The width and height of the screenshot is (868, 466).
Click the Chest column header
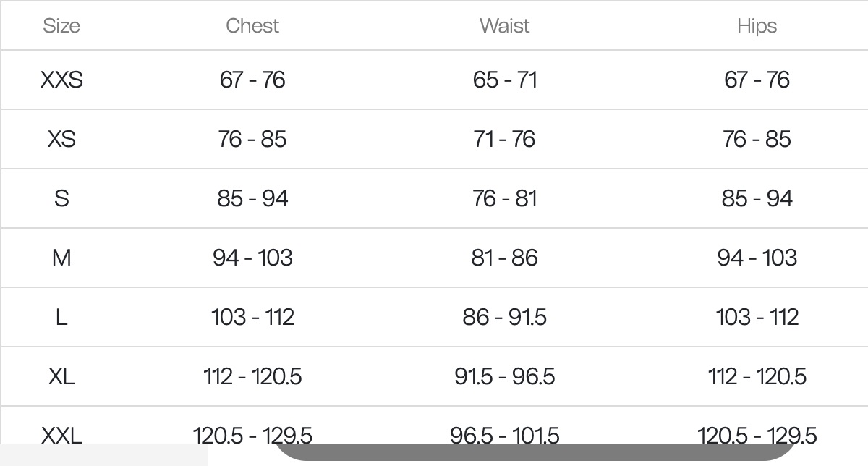(252, 26)
